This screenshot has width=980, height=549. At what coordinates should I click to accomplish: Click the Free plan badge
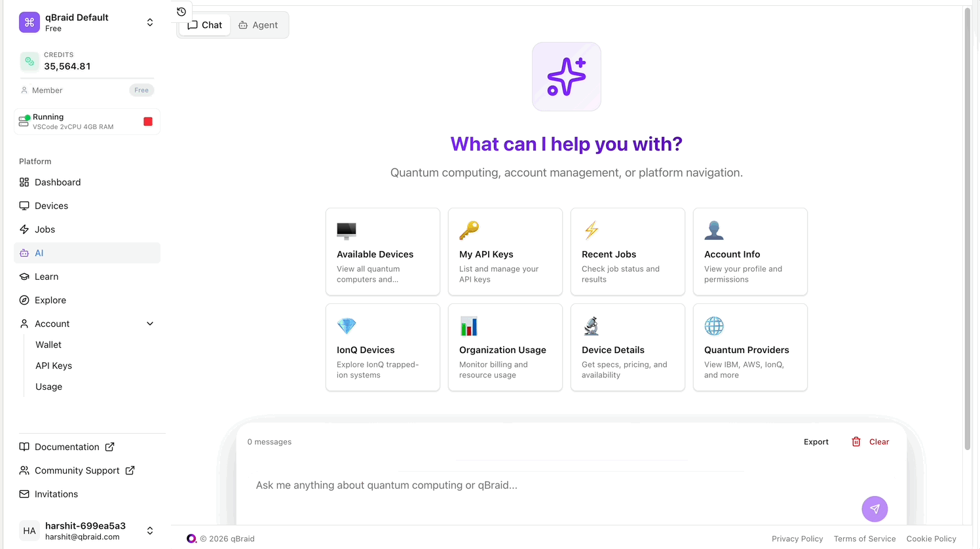click(x=141, y=90)
